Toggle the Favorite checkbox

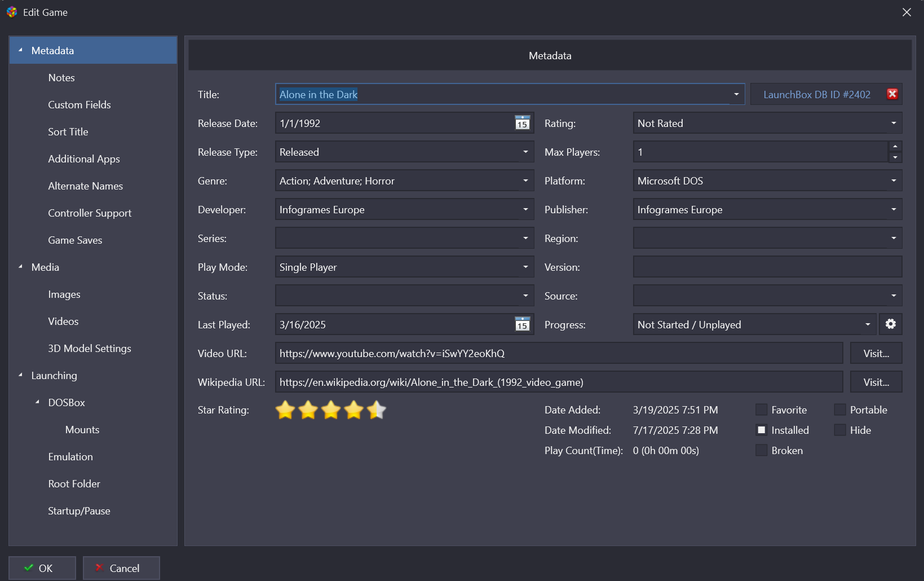[x=761, y=410]
